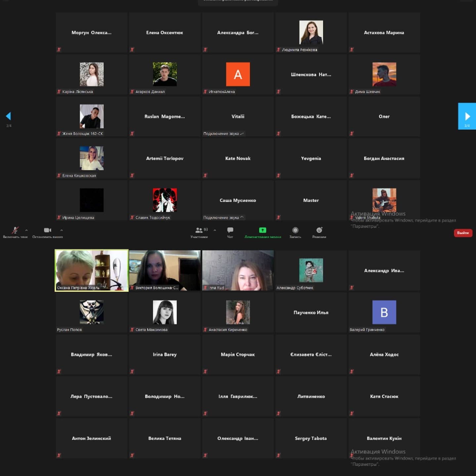Select the Inna Rud video tile

click(238, 270)
